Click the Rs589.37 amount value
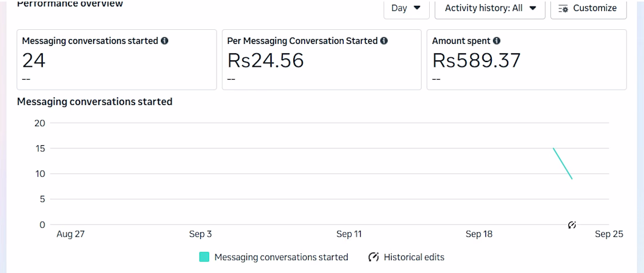The width and height of the screenshot is (644, 273). coord(476,60)
